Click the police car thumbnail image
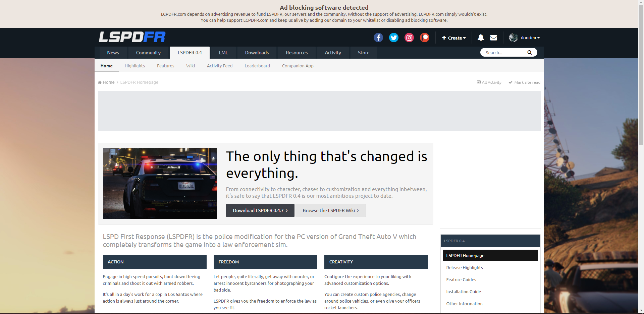The width and height of the screenshot is (644, 314). pos(160,183)
